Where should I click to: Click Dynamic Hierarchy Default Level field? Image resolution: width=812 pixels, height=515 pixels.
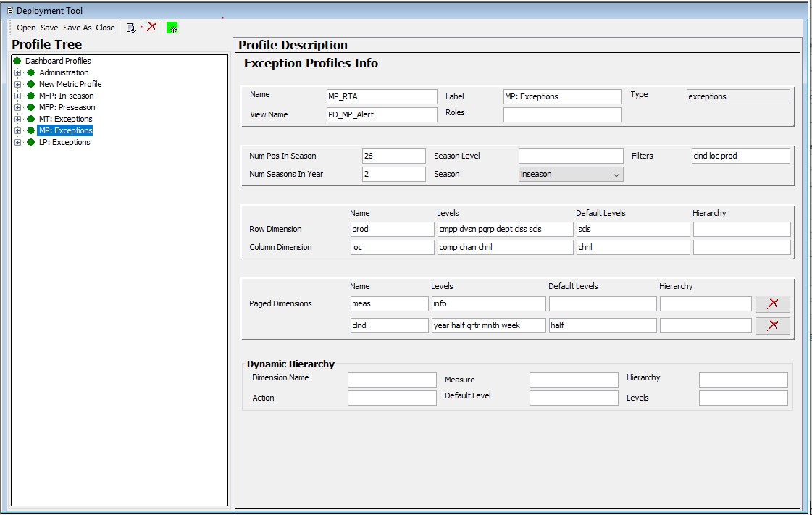[574, 398]
